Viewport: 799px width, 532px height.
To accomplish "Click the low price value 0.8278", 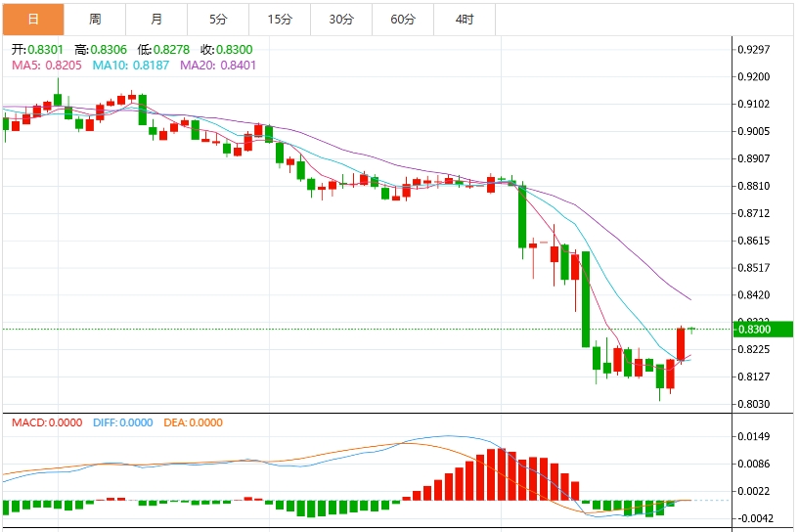I will coord(171,50).
